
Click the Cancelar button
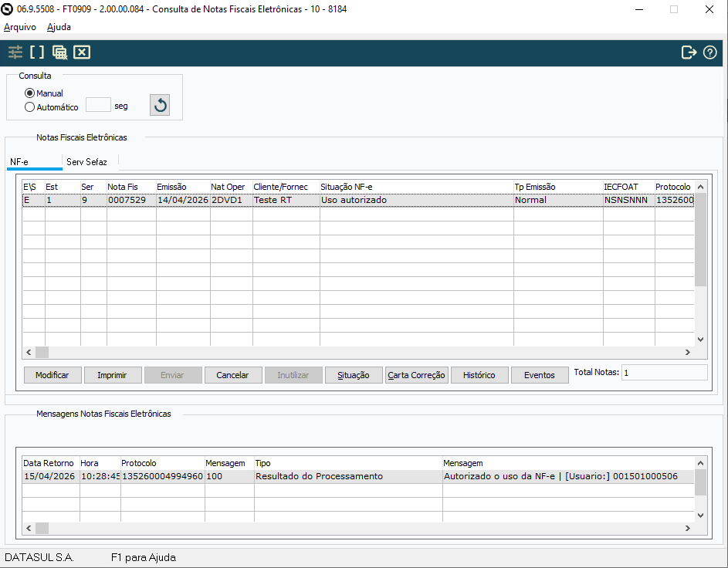click(x=233, y=375)
